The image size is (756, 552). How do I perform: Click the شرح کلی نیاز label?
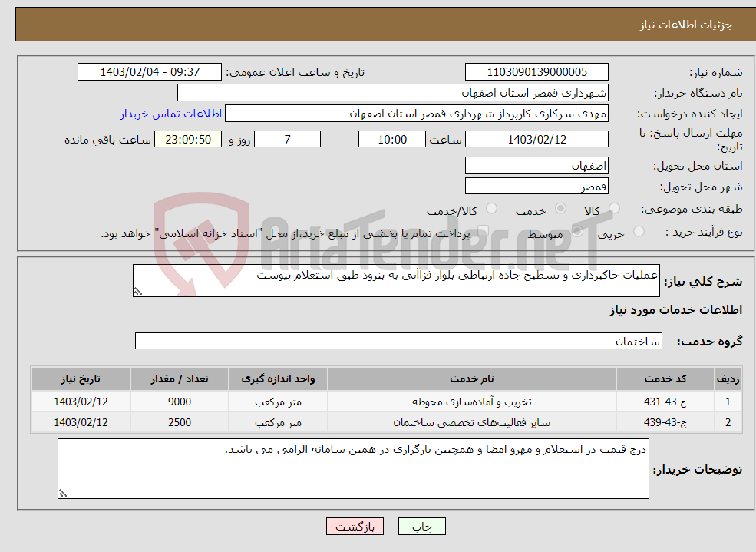pos(703,282)
